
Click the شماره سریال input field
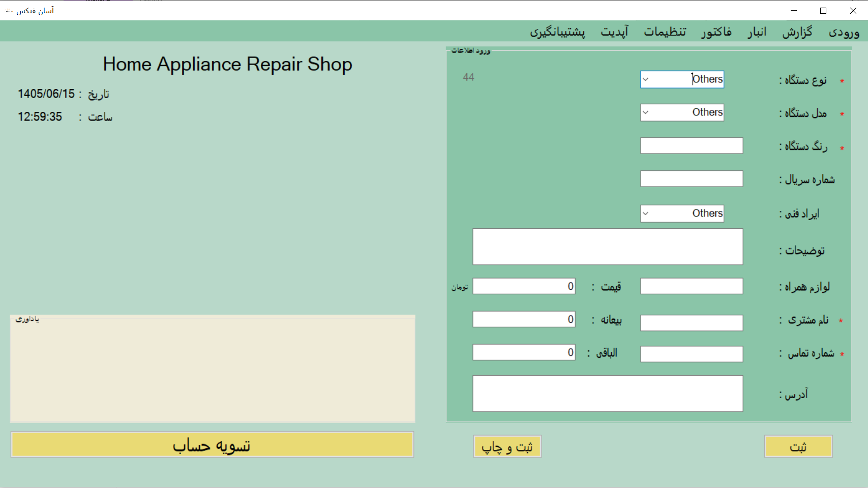[692, 179]
